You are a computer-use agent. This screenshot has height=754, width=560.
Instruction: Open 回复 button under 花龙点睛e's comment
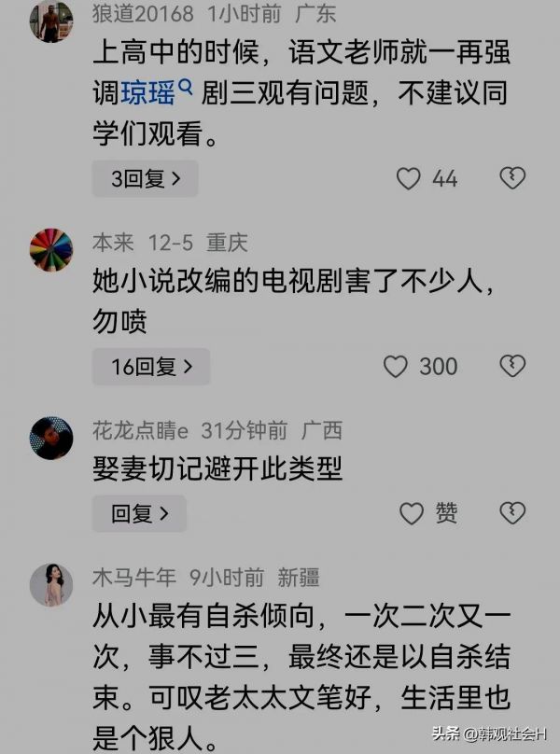click(139, 513)
